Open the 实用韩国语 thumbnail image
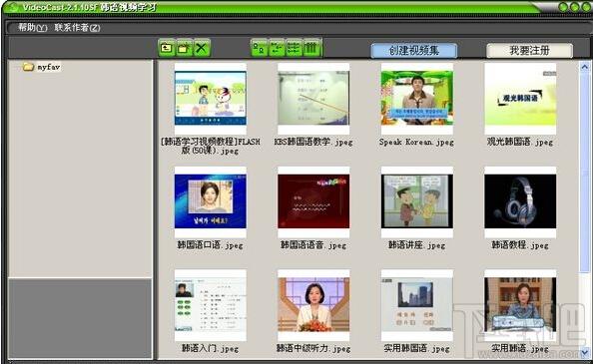 click(417, 305)
